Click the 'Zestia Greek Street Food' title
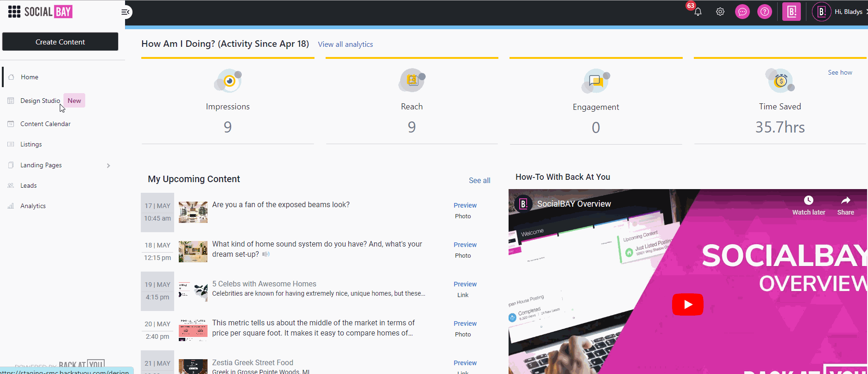Image resolution: width=868 pixels, height=374 pixels. pyautogui.click(x=252, y=362)
